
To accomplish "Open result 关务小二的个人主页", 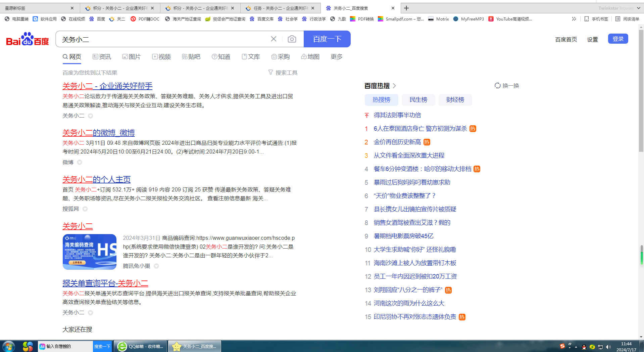I will 96,179.
